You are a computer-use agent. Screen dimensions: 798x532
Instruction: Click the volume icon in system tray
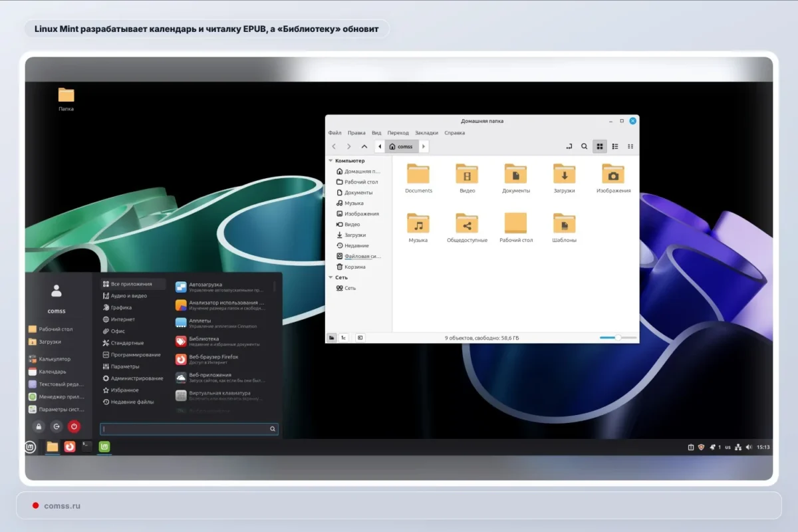point(749,447)
